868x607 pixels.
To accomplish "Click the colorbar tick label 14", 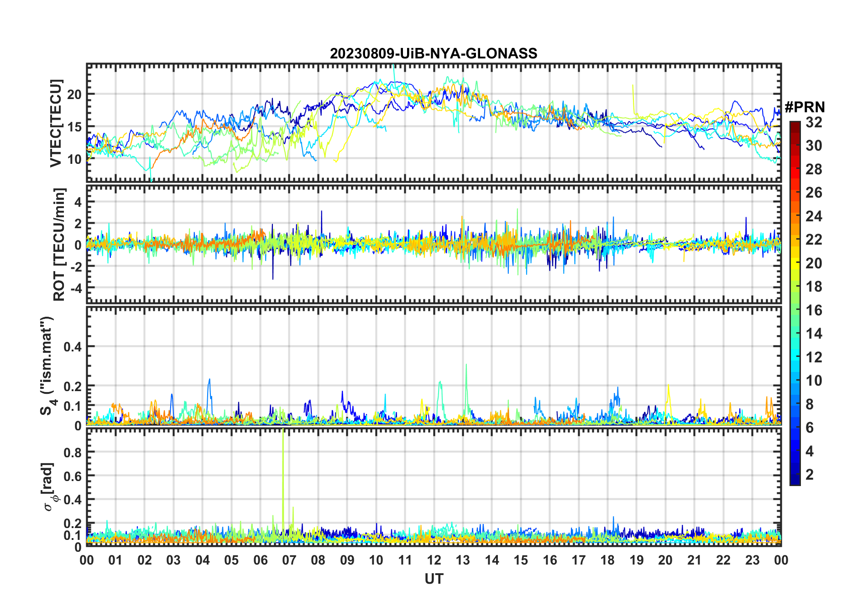I will tap(814, 334).
